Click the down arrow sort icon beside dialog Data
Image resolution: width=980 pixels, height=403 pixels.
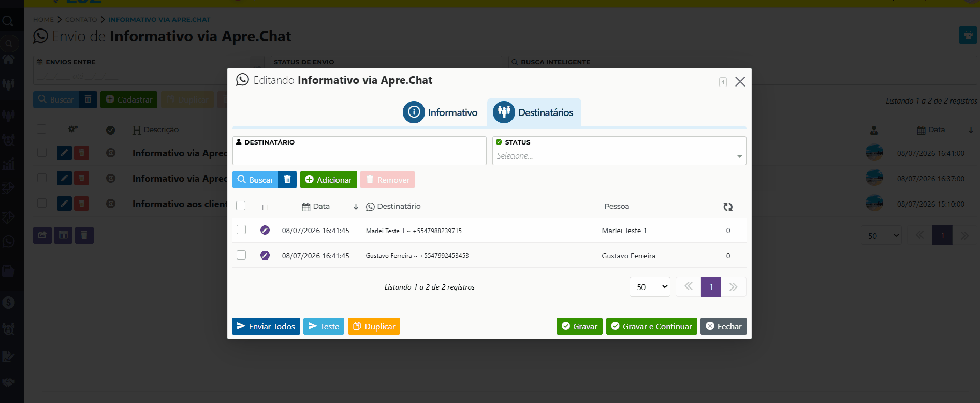pos(356,207)
